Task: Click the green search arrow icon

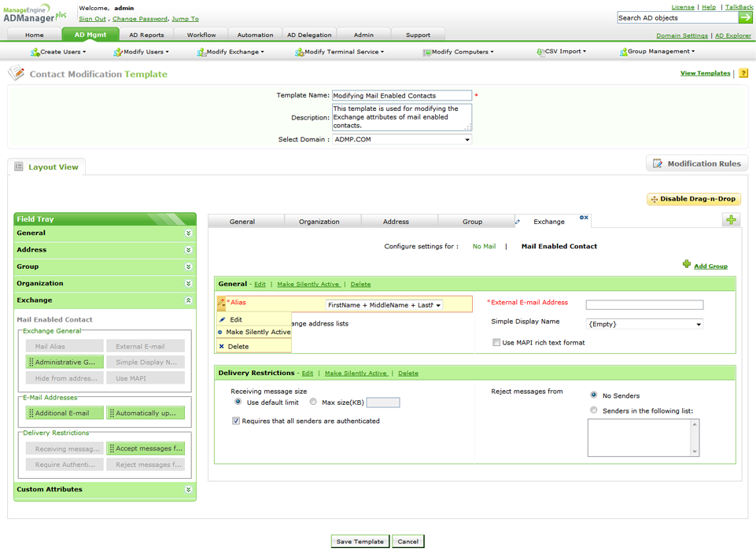Action: click(745, 17)
